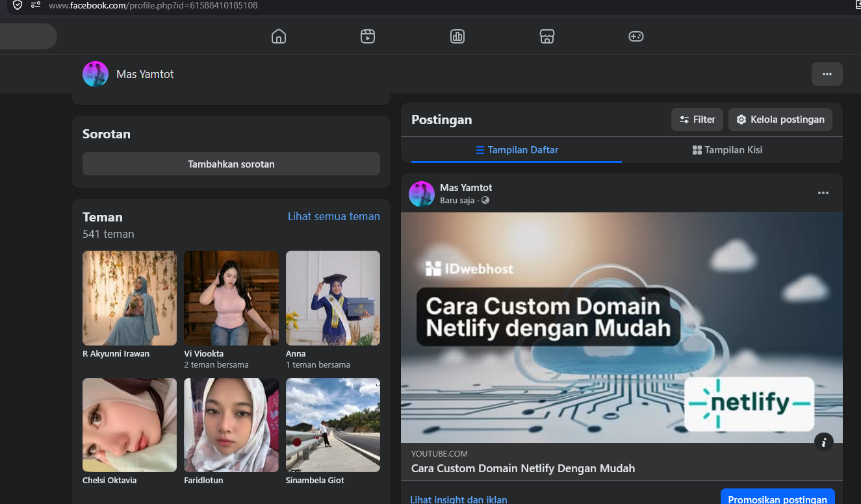Click the Sinambela Giot name

click(315, 481)
